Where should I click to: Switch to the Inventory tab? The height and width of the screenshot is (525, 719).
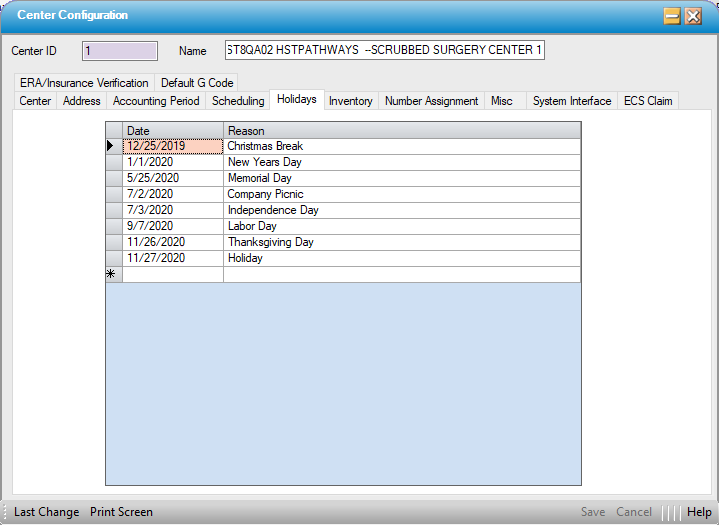coord(350,101)
